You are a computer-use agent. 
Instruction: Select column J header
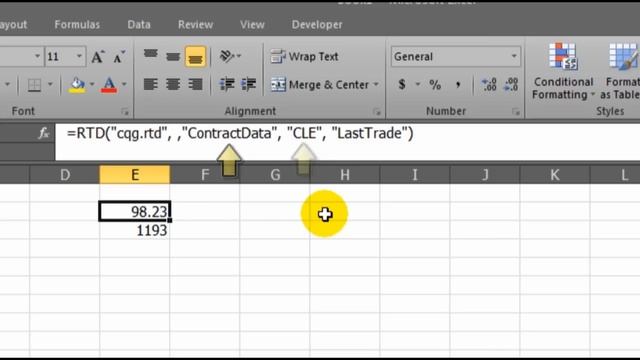coord(485,175)
